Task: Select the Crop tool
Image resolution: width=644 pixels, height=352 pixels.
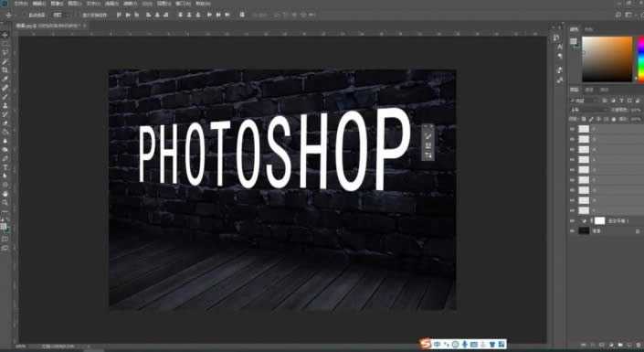Action: pos(5,69)
